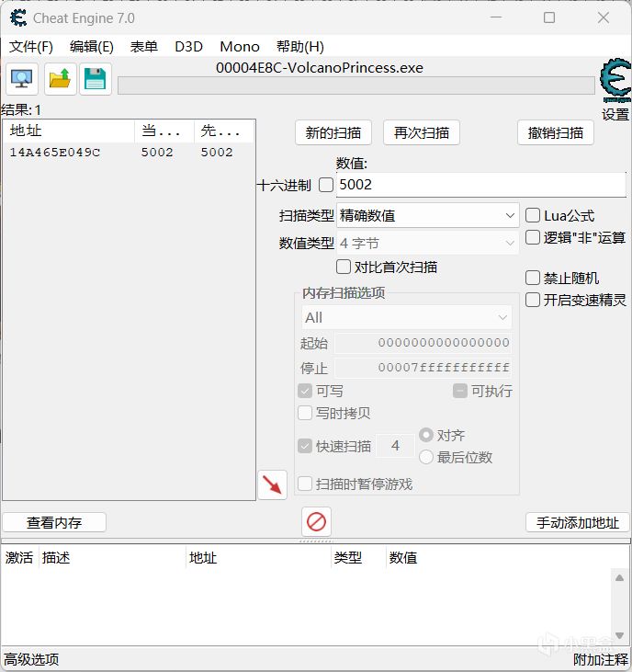The image size is (632, 672).
Task: Open memory region All dropdown
Action: click(406, 317)
